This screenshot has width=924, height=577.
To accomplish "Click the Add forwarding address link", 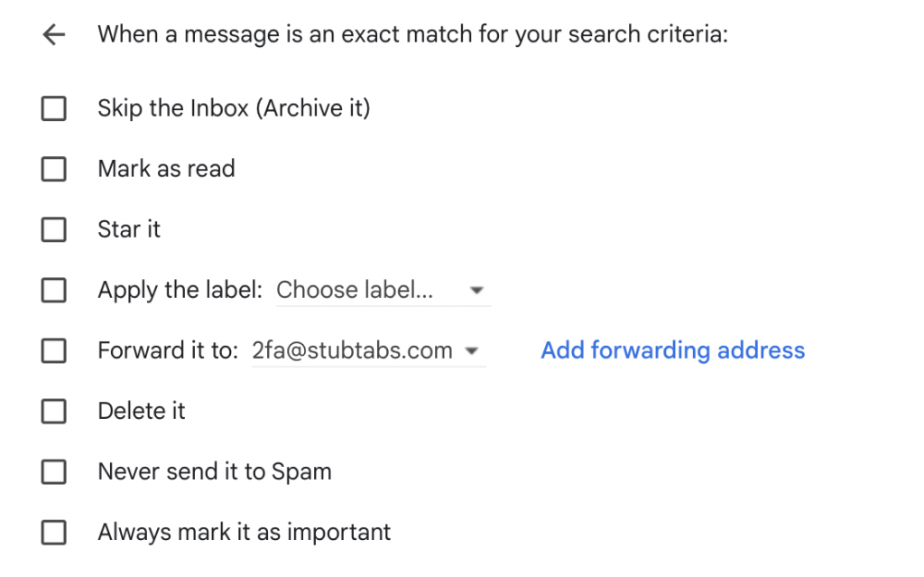I will (672, 350).
